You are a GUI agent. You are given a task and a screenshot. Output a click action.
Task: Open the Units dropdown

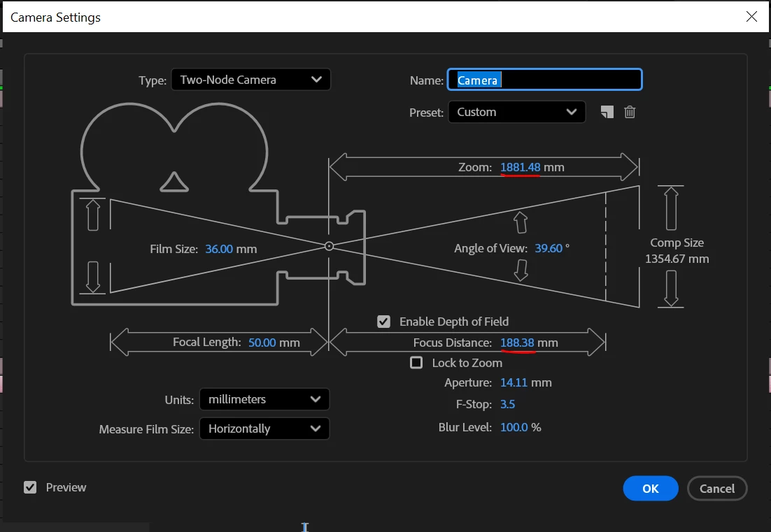pyautogui.click(x=264, y=399)
